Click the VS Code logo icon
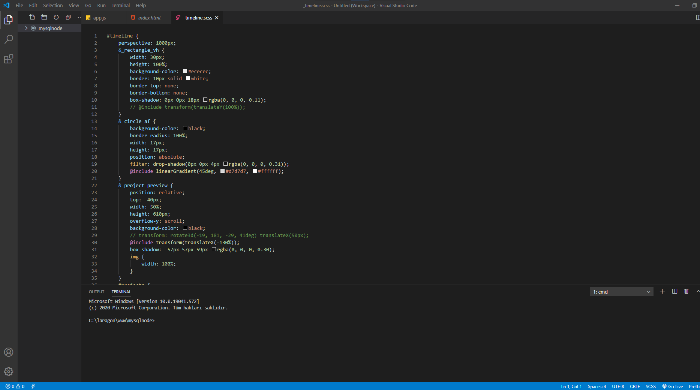Viewport: 700px width, 390px height. point(6,5)
